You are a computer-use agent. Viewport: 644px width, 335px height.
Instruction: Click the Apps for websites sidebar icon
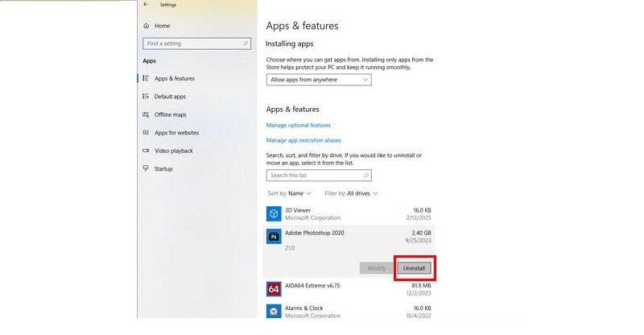(146, 132)
